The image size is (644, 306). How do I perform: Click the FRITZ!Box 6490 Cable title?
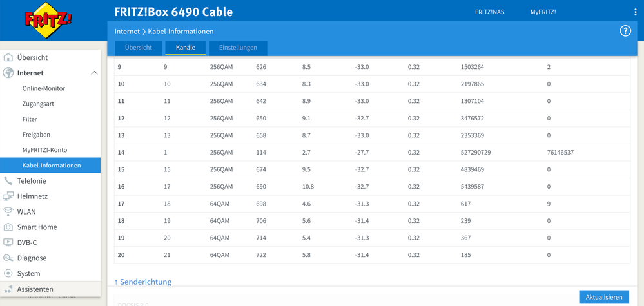click(x=174, y=12)
